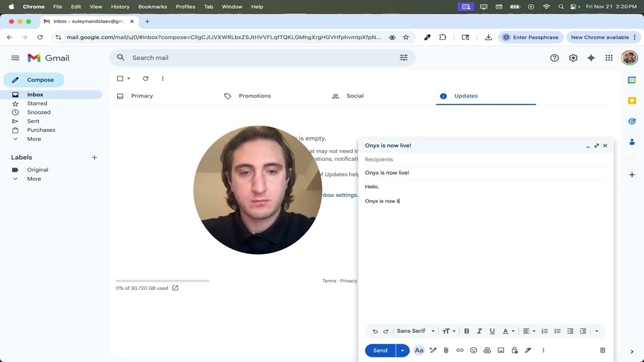The height and width of the screenshot is (362, 644).
Task: Open Gmail settings gear
Action: point(573,58)
